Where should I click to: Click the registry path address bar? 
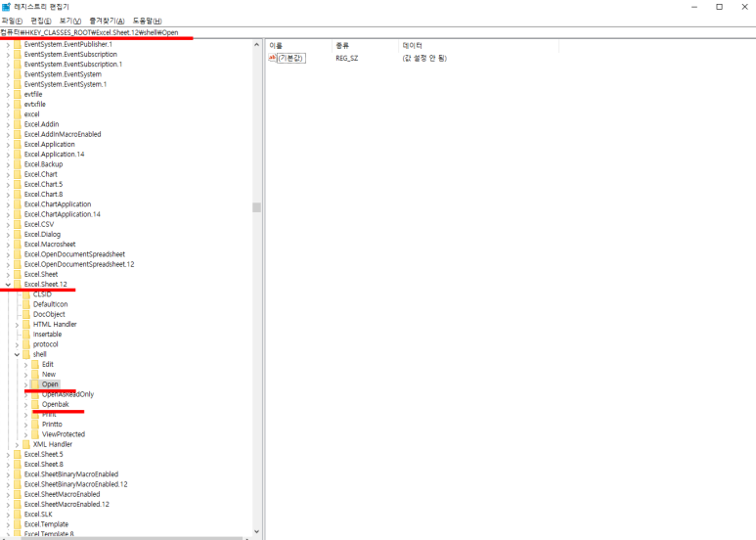378,32
